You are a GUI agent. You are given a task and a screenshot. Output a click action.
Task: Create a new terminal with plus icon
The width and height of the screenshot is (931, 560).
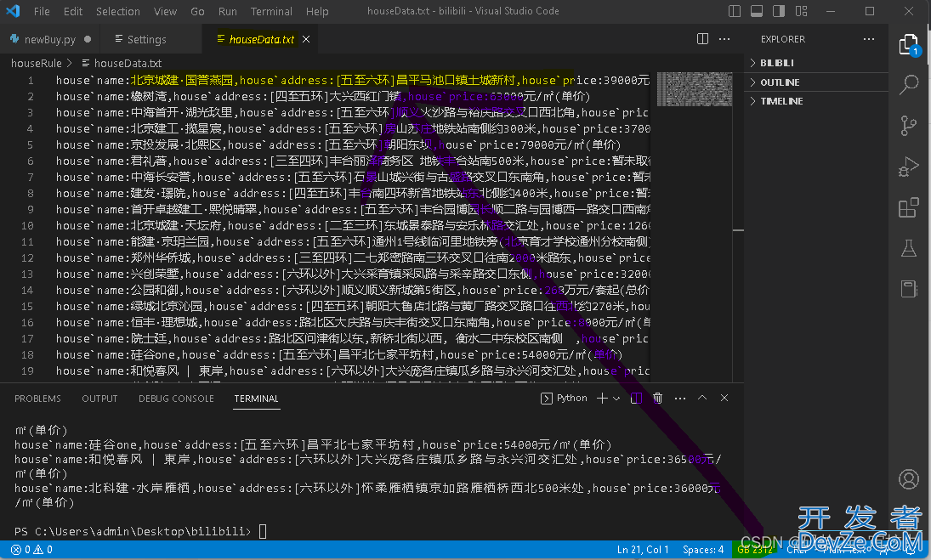602,398
